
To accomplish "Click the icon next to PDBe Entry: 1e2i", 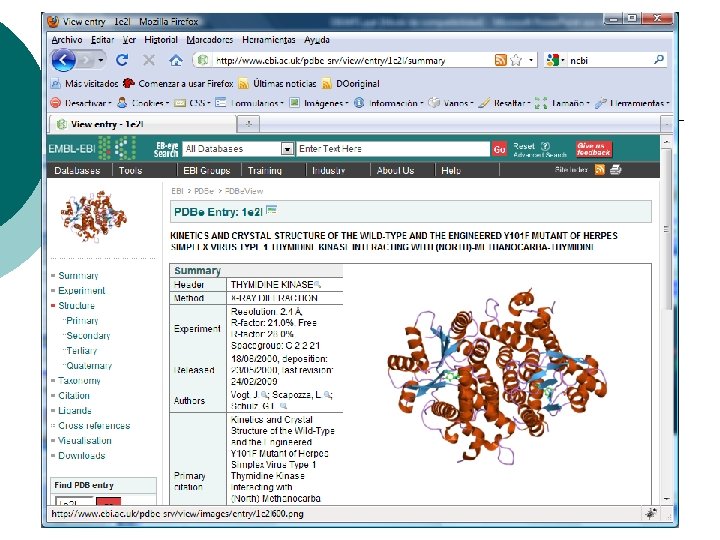I will tap(271, 210).
